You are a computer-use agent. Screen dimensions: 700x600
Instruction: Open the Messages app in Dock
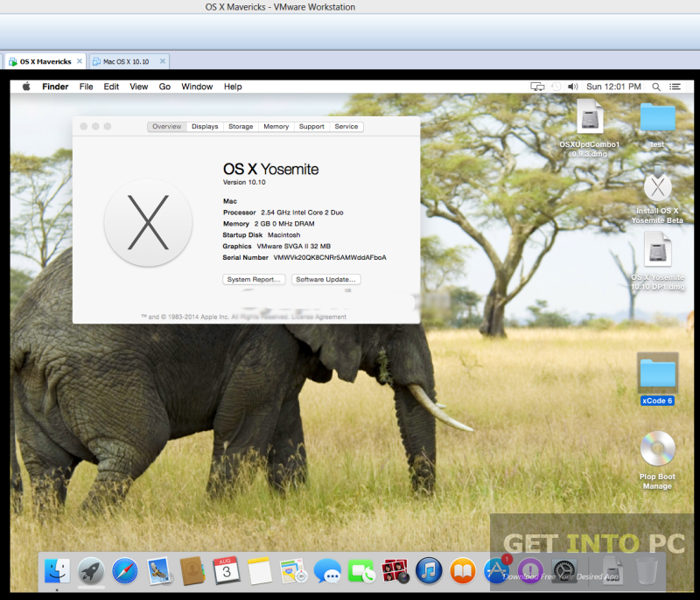coord(327,571)
